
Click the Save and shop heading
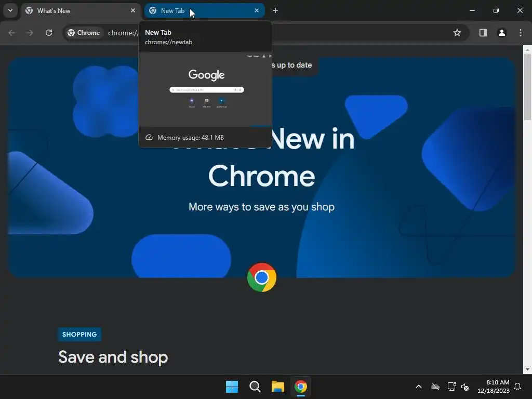(x=113, y=357)
